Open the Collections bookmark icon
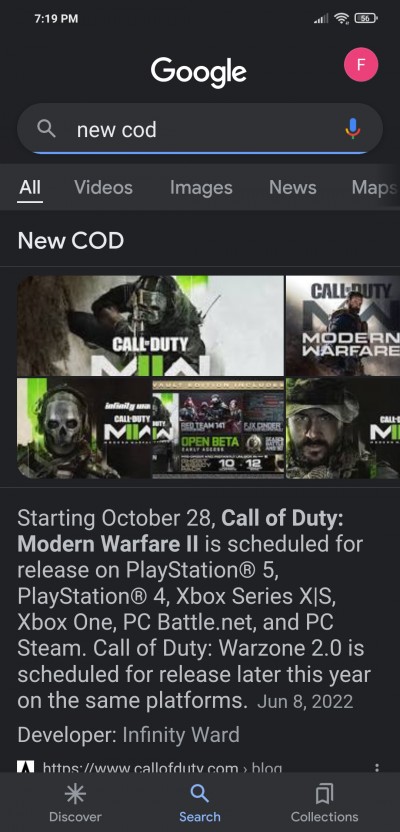 pyautogui.click(x=324, y=794)
